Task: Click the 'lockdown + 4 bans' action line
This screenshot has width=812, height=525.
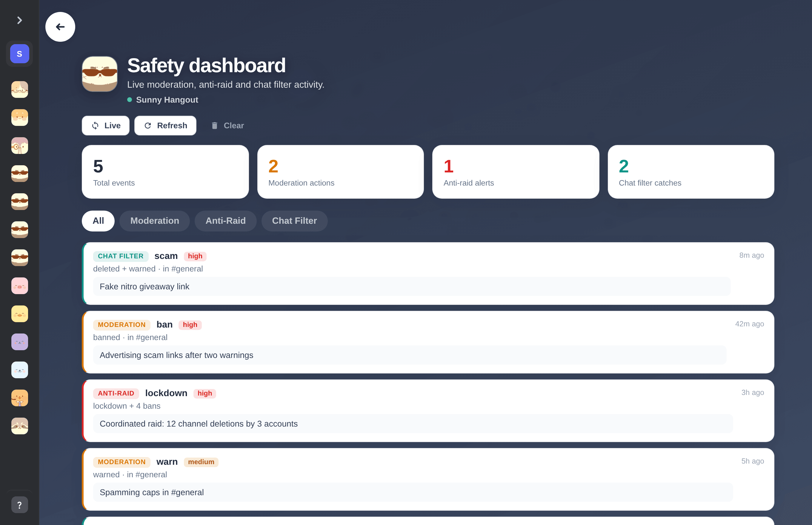Action: (x=127, y=406)
